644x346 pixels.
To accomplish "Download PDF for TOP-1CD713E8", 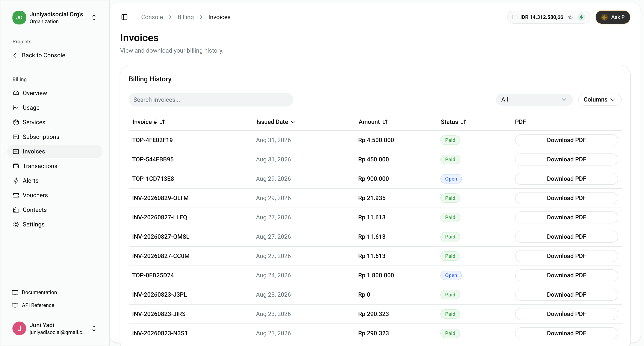I will pyautogui.click(x=566, y=179).
